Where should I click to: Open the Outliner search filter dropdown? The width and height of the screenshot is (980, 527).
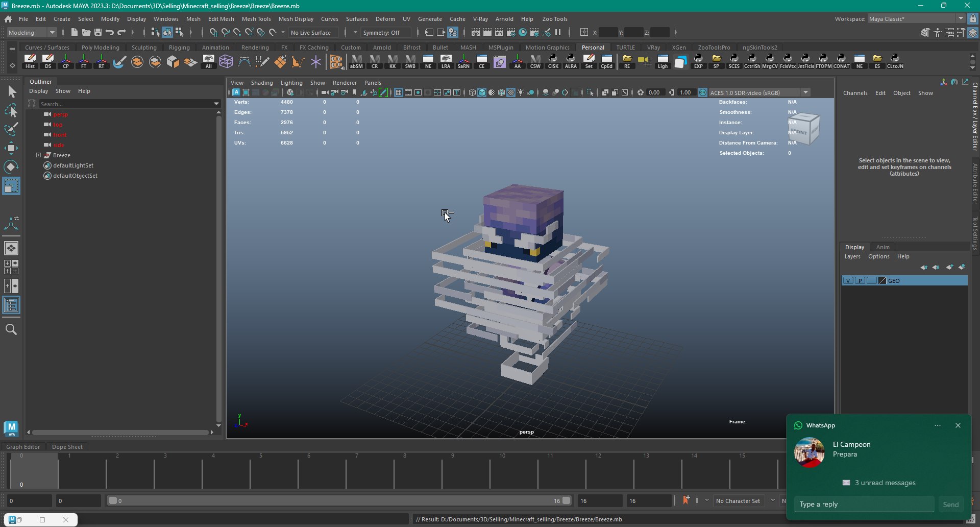point(216,104)
